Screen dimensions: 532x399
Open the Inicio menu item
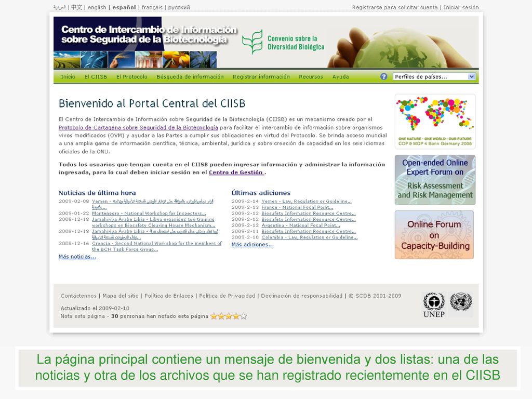(68, 77)
